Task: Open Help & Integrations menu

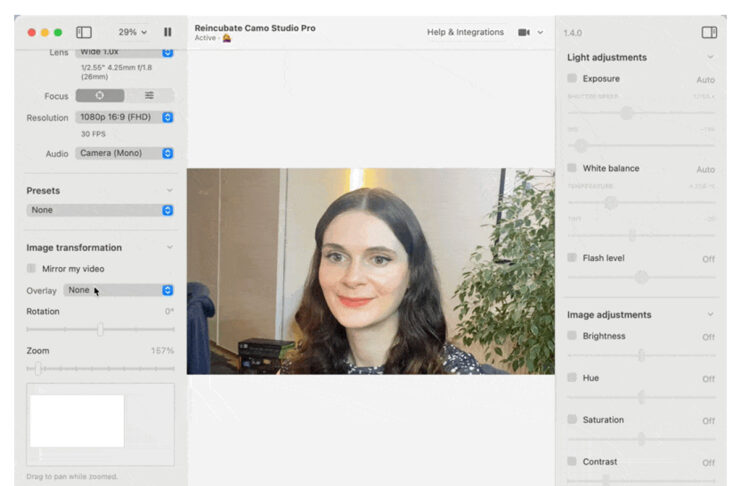Action: click(x=465, y=32)
